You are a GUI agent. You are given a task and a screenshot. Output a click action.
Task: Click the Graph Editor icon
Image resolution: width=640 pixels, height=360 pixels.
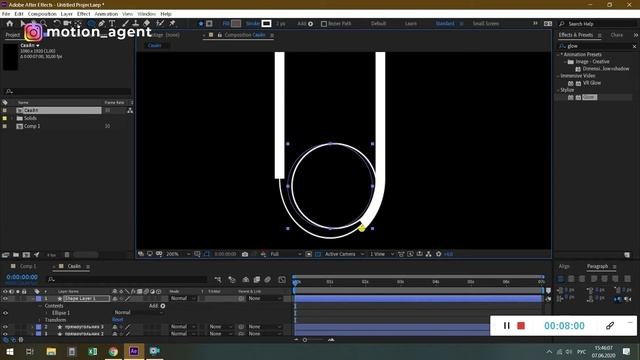coord(282,280)
